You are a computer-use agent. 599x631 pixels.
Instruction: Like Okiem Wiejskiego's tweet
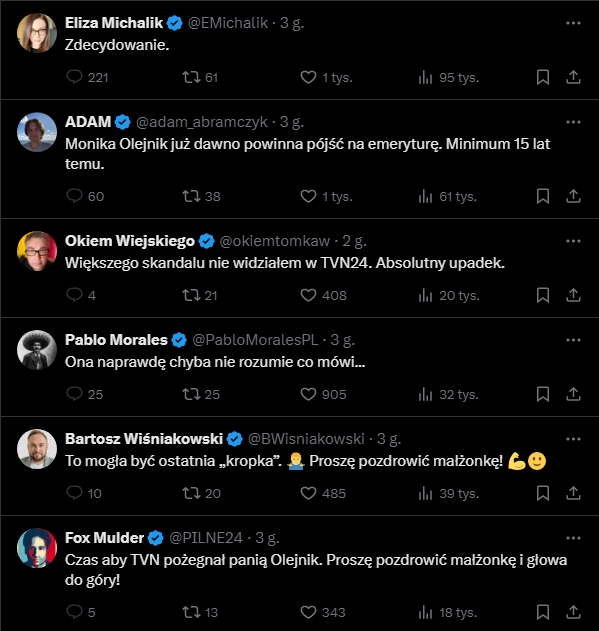point(323,295)
